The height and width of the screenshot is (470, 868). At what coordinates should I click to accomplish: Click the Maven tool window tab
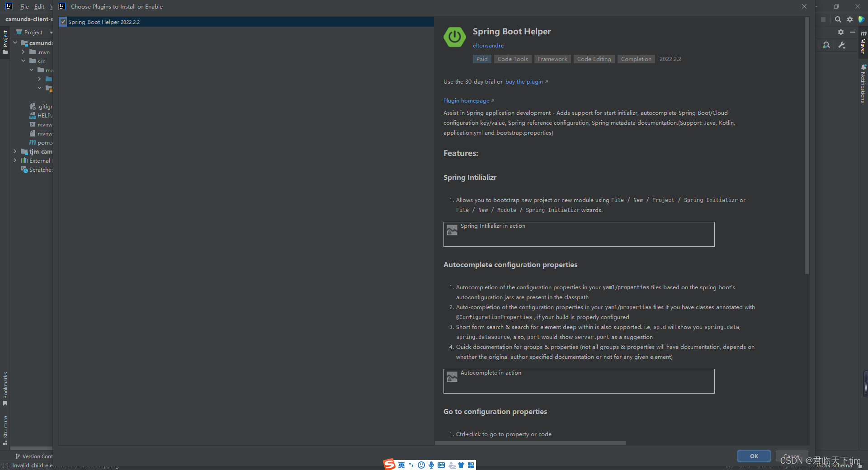coord(863,43)
